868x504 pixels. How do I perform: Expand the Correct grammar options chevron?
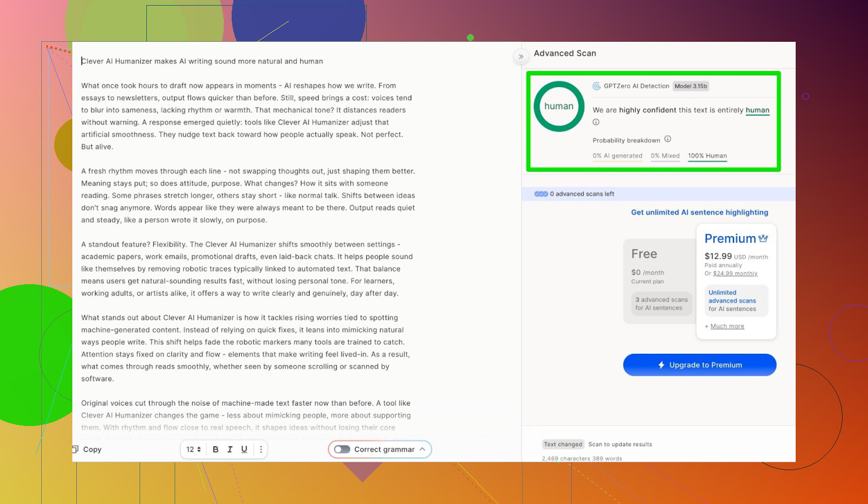tap(422, 449)
